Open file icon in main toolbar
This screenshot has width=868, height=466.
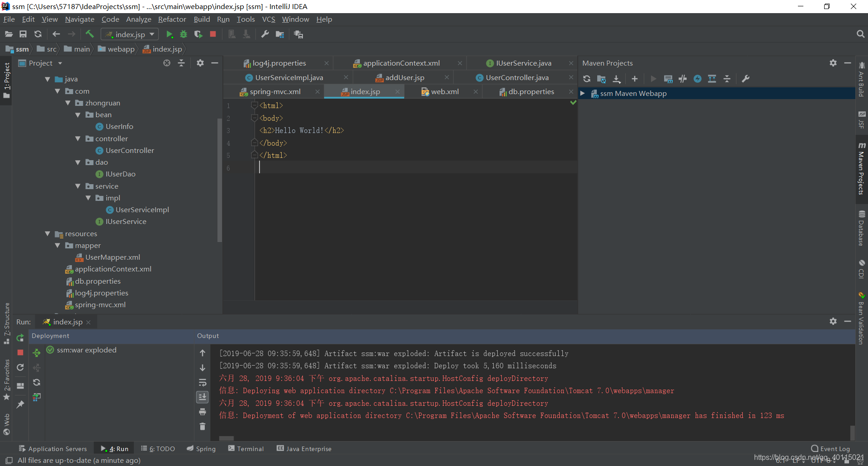(9, 34)
